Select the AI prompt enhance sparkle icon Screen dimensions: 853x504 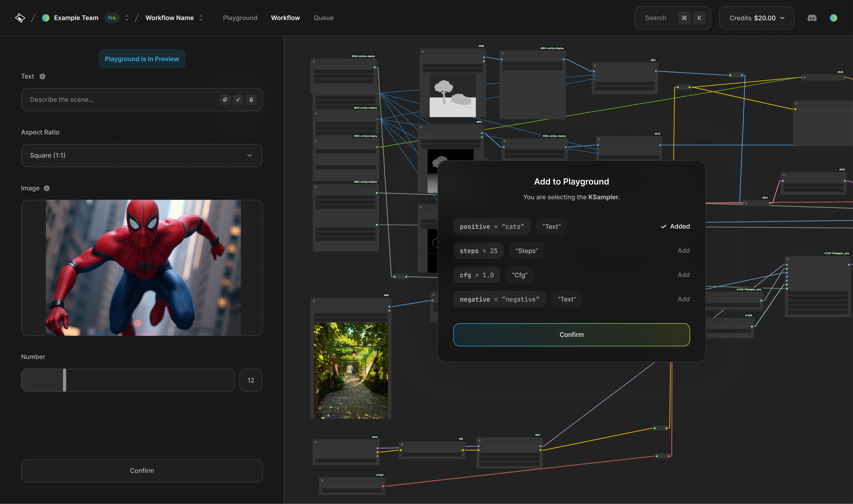pyautogui.click(x=238, y=99)
